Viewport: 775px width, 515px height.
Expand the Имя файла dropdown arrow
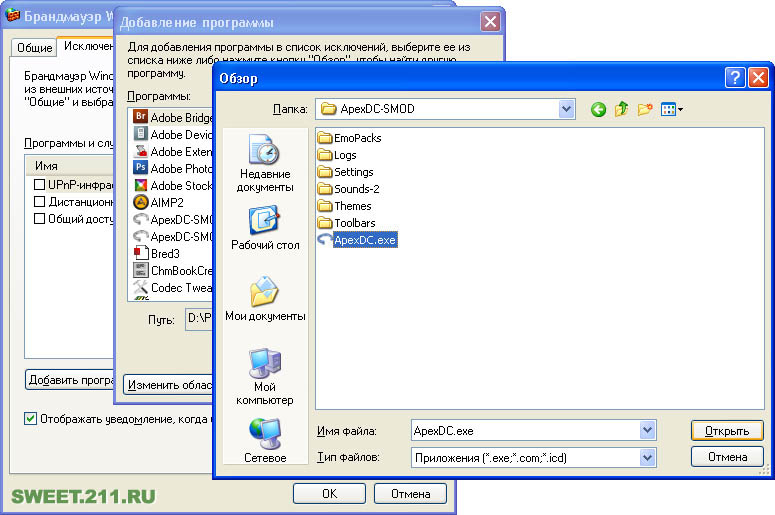pyautogui.click(x=647, y=430)
